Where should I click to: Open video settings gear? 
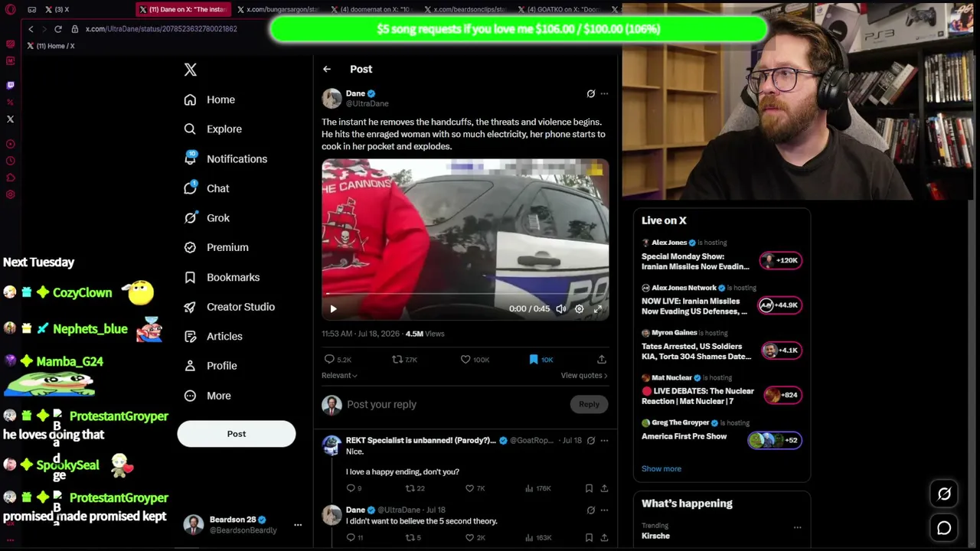580,309
